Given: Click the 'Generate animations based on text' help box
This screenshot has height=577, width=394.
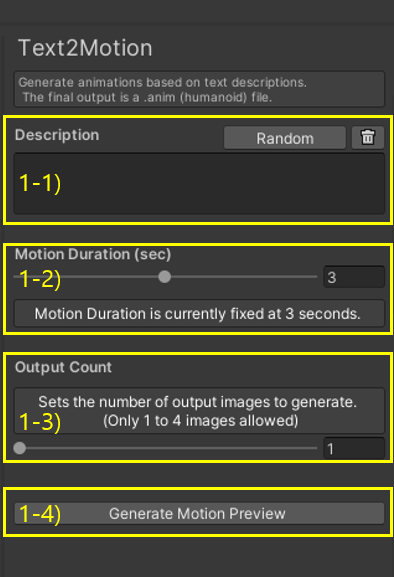Looking at the screenshot, I should [199, 89].
